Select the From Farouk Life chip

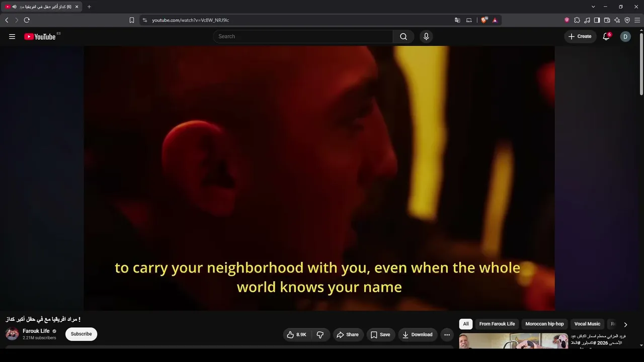[497, 324]
